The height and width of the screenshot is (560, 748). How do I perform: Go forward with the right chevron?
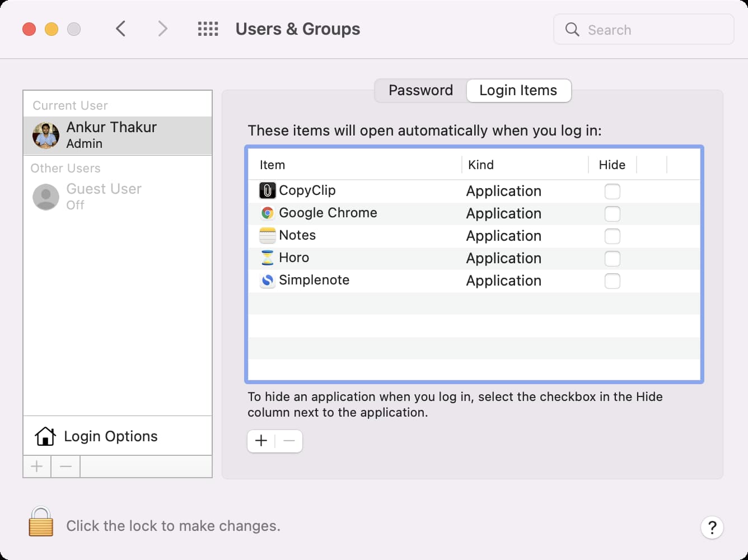click(162, 29)
